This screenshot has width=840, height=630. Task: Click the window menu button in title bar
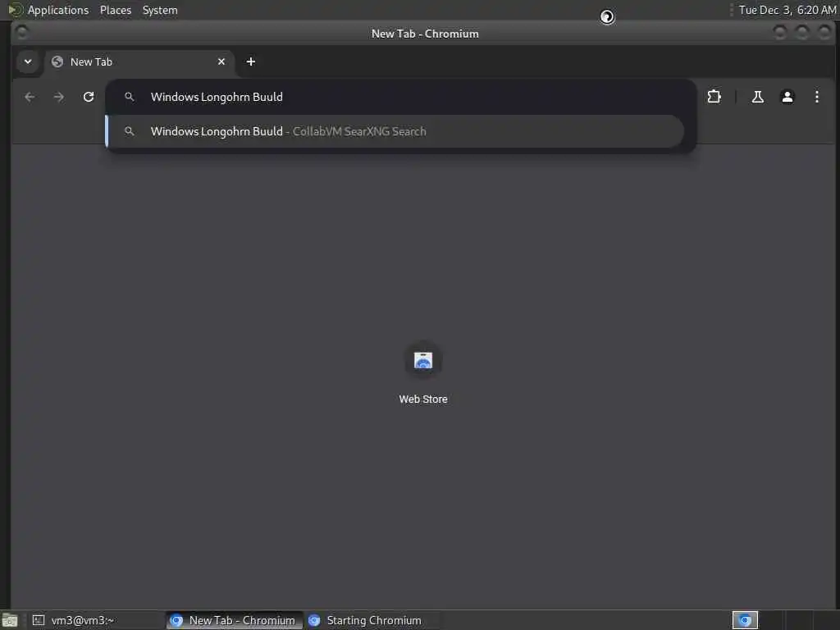(x=22, y=33)
